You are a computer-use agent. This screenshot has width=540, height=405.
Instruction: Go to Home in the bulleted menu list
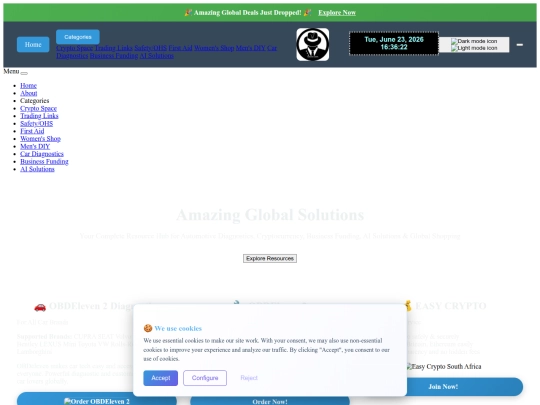(28, 85)
